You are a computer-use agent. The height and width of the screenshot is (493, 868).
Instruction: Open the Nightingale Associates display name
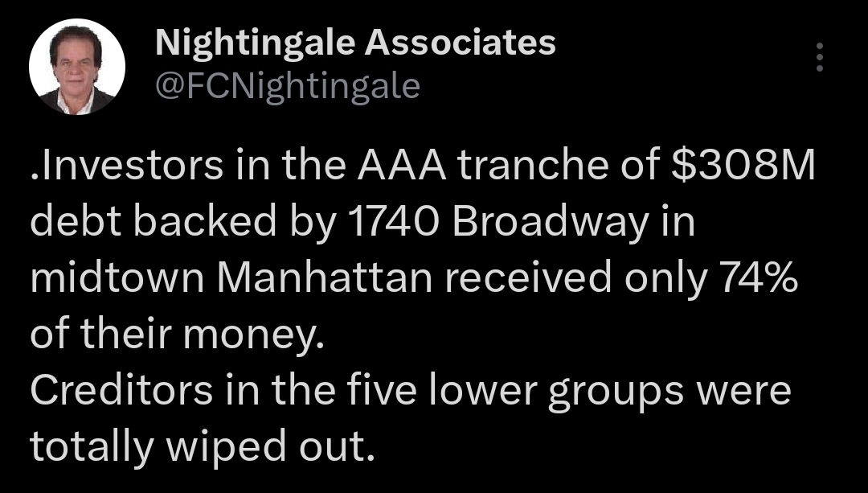[354, 43]
